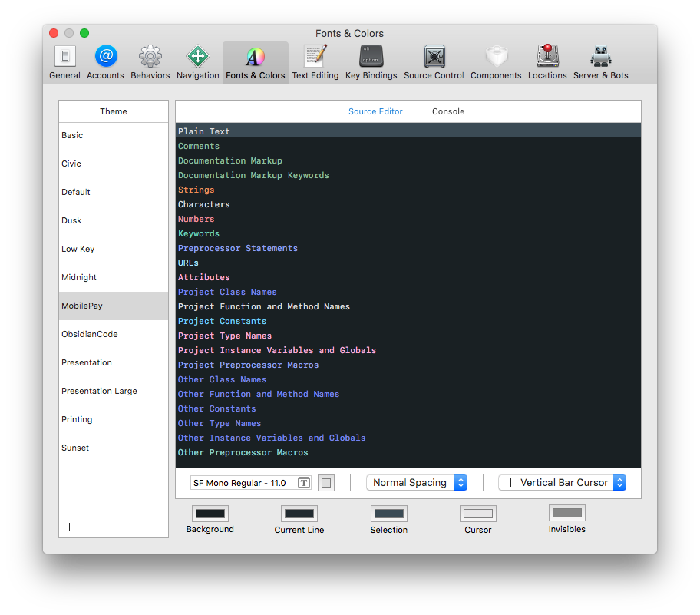Click the Selection color swatch
The height and width of the screenshot is (615, 700).
(x=389, y=514)
